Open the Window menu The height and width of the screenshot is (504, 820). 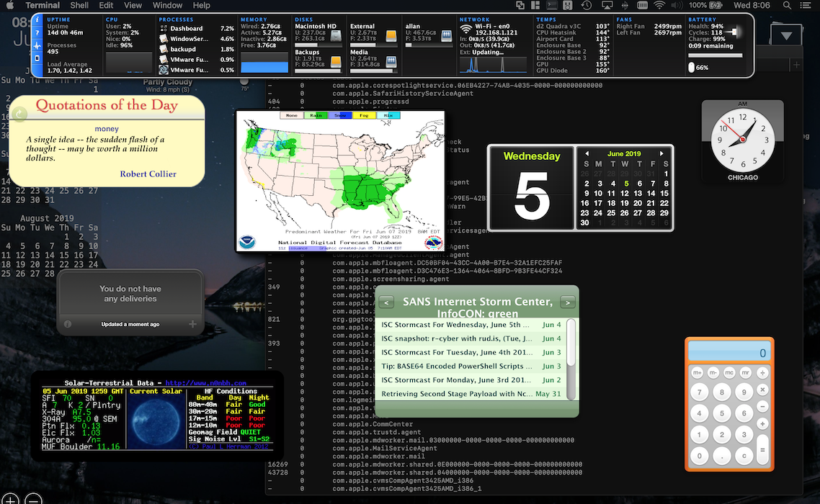[167, 6]
